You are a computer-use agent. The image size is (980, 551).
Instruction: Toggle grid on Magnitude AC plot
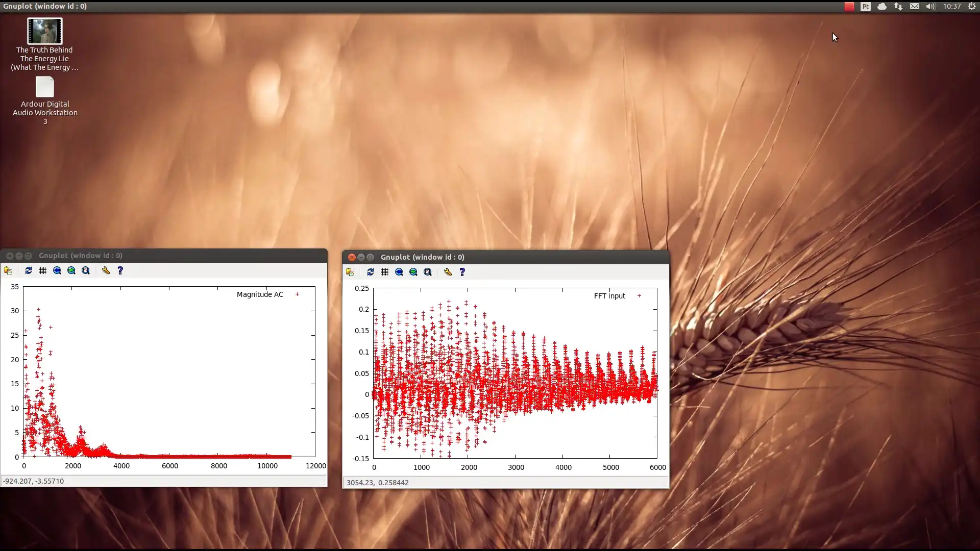point(43,270)
